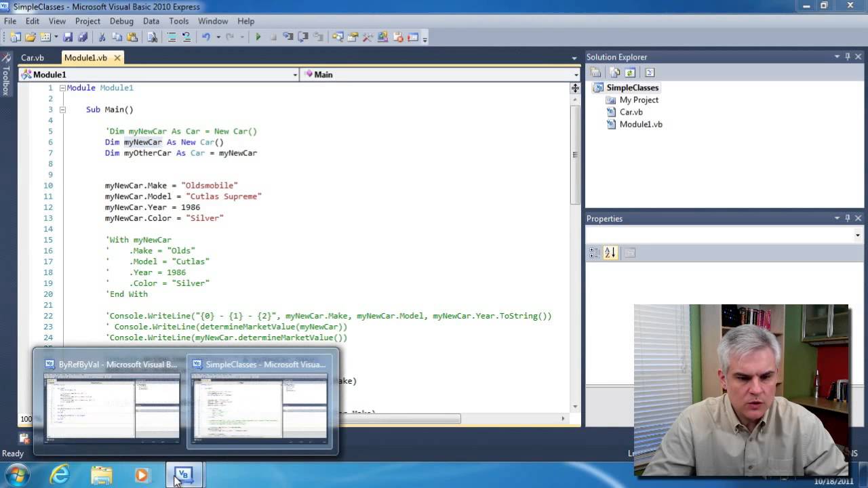
Task: Open Properties Window from main toolbar icon
Action: pyautogui.click(x=353, y=37)
